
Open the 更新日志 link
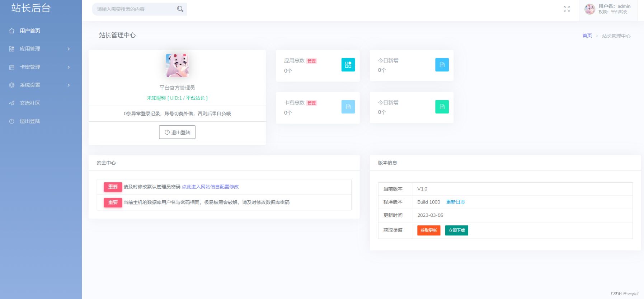[456, 202]
